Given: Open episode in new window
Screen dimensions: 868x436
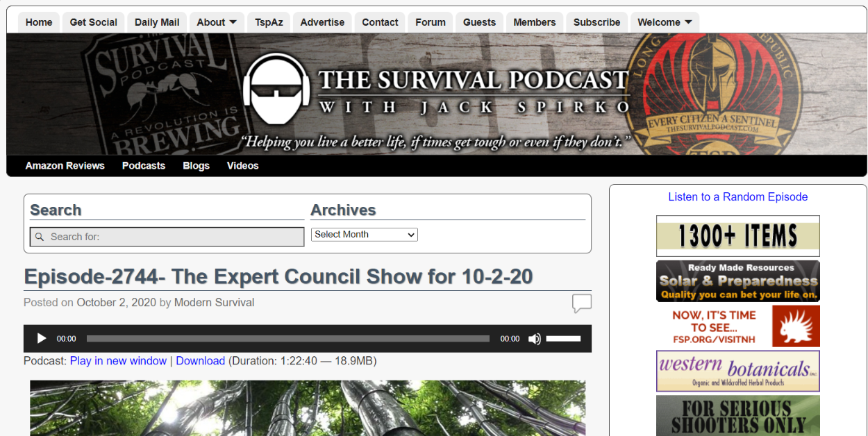Looking at the screenshot, I should tap(118, 360).
